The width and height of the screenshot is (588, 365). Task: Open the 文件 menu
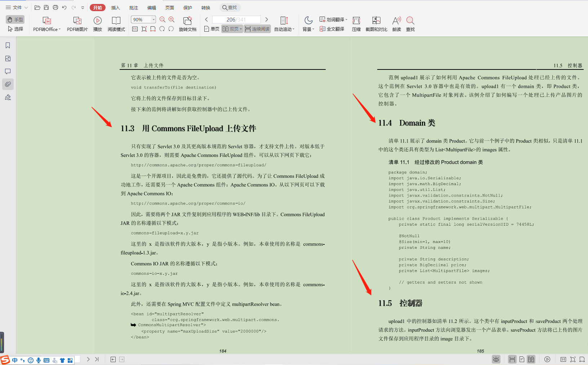pyautogui.click(x=17, y=8)
